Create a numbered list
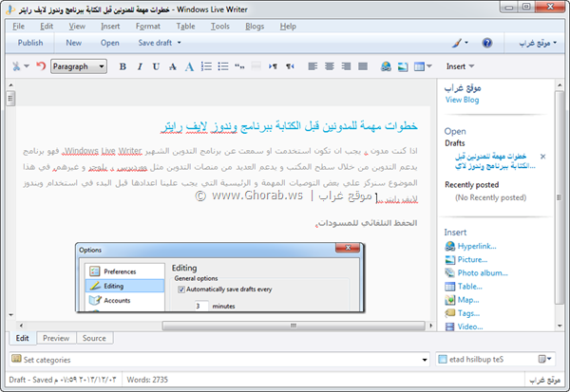 pos(206,66)
